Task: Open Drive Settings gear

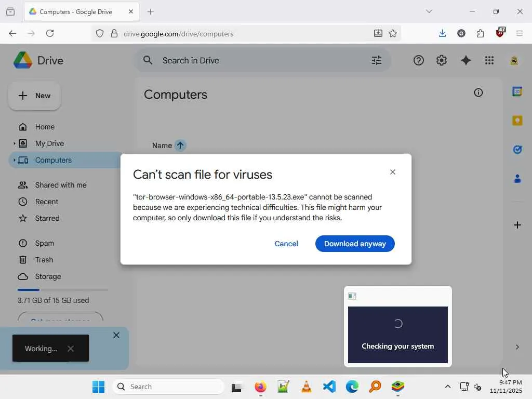Action: [x=442, y=60]
